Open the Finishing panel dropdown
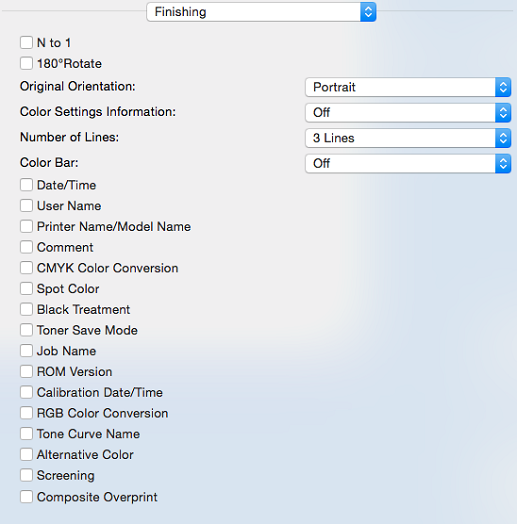517x524 pixels. (x=261, y=12)
